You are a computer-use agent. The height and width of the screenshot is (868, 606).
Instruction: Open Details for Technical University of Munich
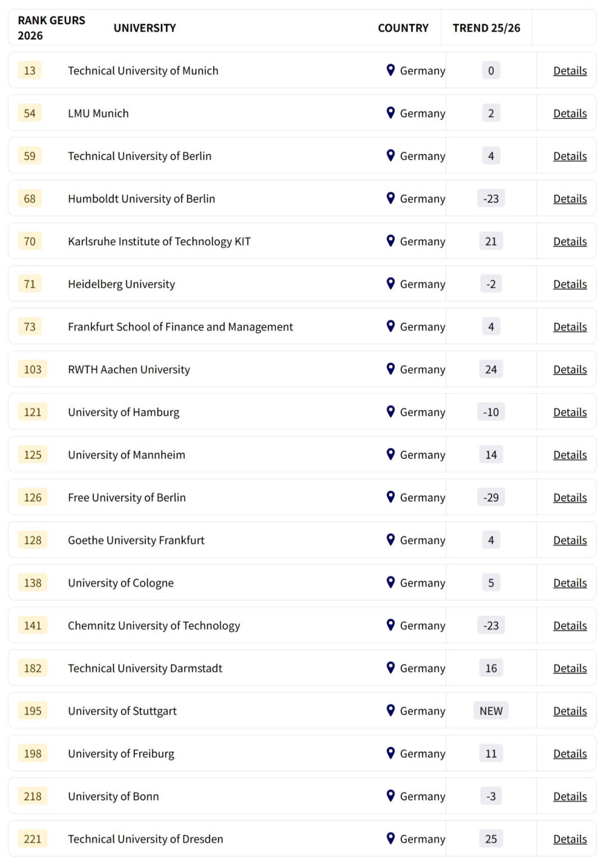point(570,70)
